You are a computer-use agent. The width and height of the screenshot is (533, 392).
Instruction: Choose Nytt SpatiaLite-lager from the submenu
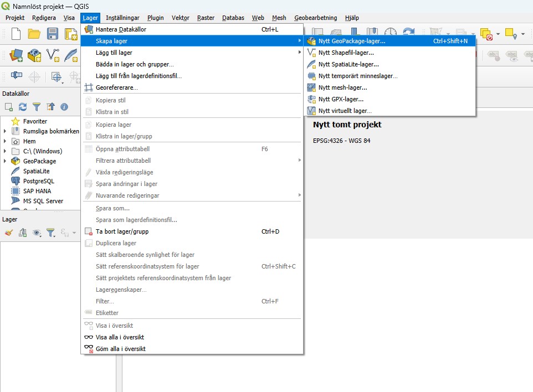coord(389,64)
